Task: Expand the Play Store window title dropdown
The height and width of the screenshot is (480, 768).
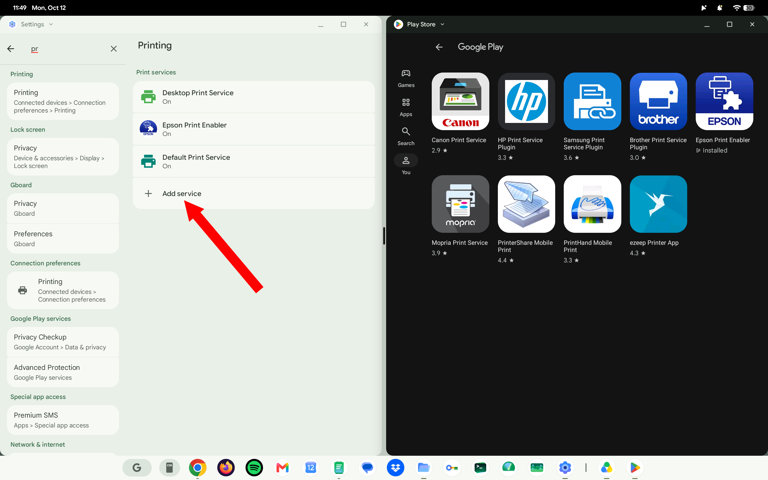Action: point(442,24)
